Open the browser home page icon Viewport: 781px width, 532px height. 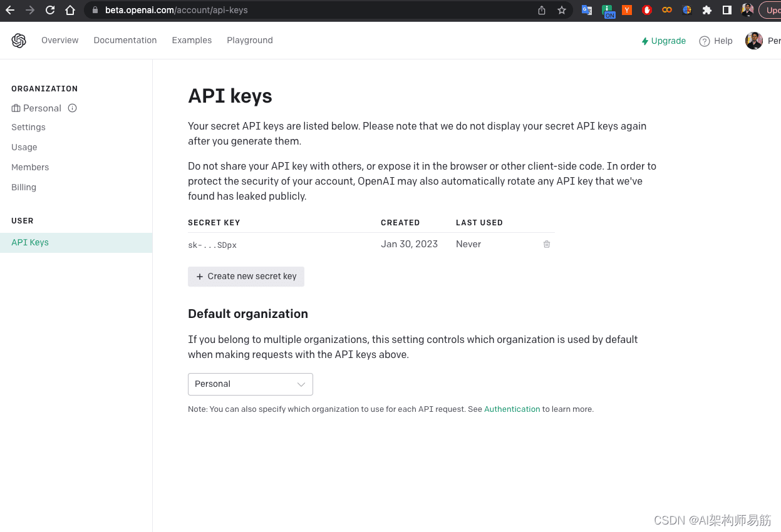click(x=70, y=10)
